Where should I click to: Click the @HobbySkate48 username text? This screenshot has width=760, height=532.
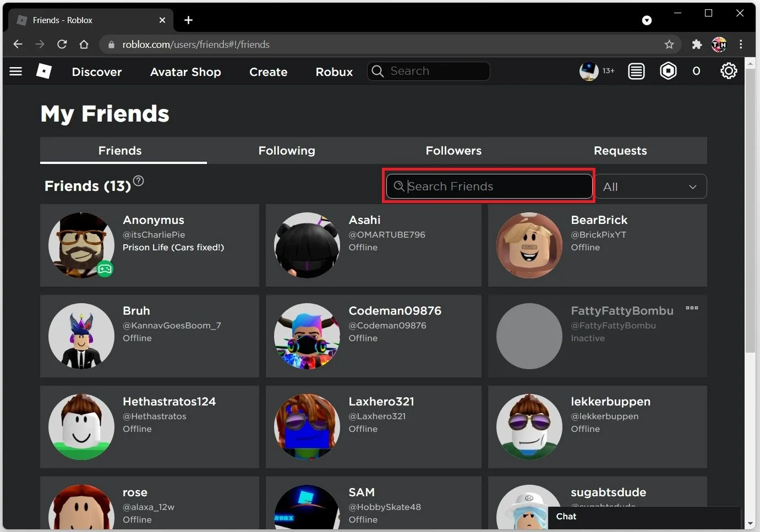pos(385,507)
